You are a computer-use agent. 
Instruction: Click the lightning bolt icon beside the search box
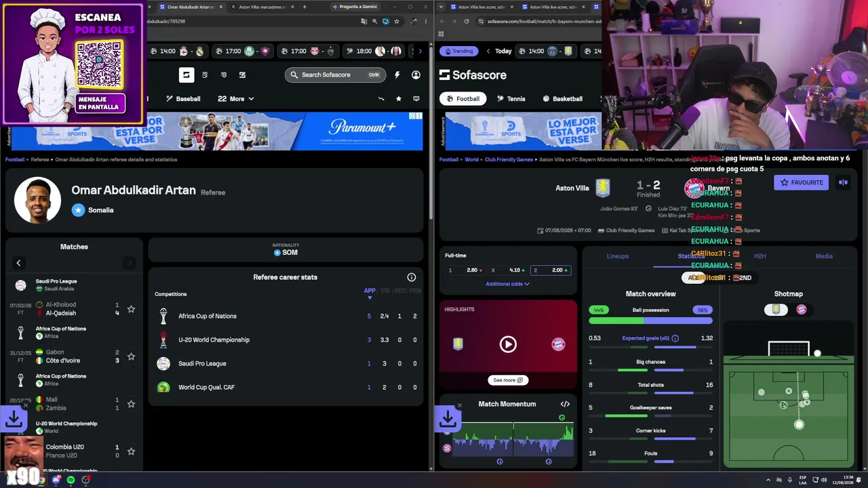tap(397, 75)
